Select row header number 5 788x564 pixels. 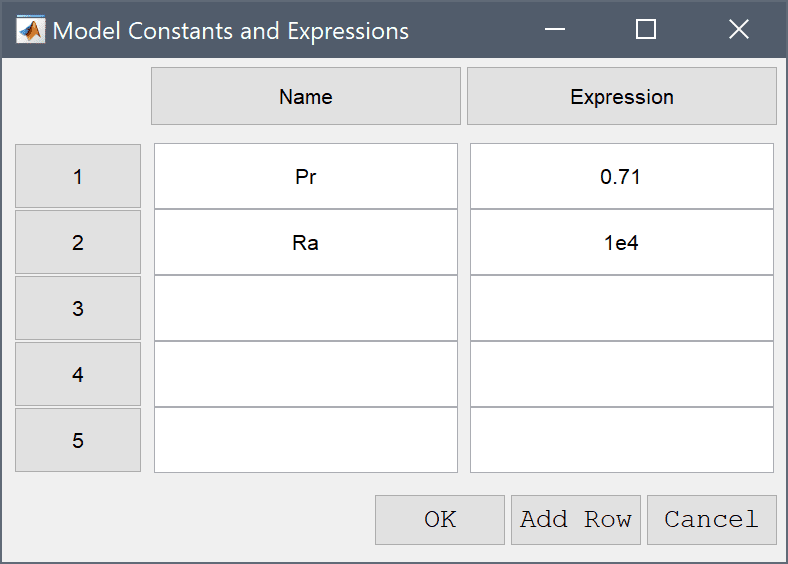[x=78, y=440]
